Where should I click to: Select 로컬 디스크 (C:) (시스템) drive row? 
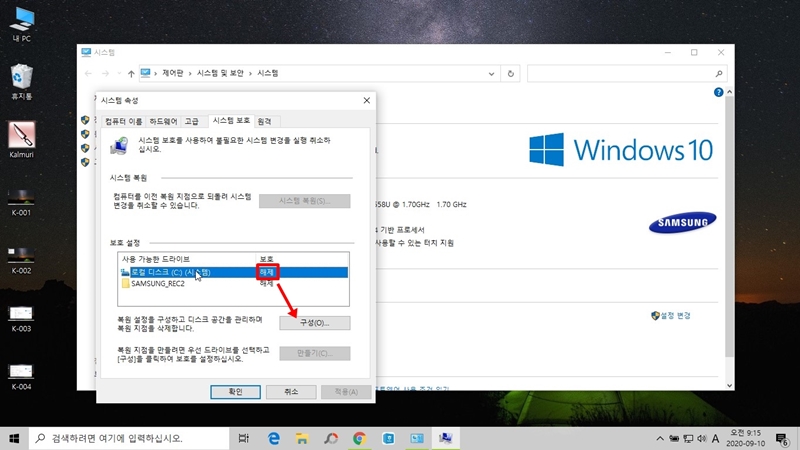(x=233, y=272)
